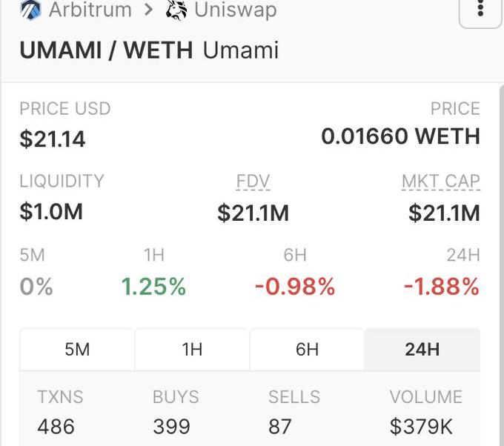Viewport: 504px width, 446px height.
Task: Select the 24H stats tab
Action: pos(422,350)
